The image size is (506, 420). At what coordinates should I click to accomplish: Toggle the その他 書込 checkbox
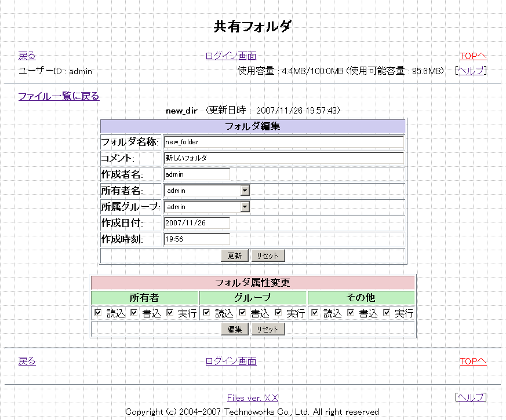coord(351,313)
